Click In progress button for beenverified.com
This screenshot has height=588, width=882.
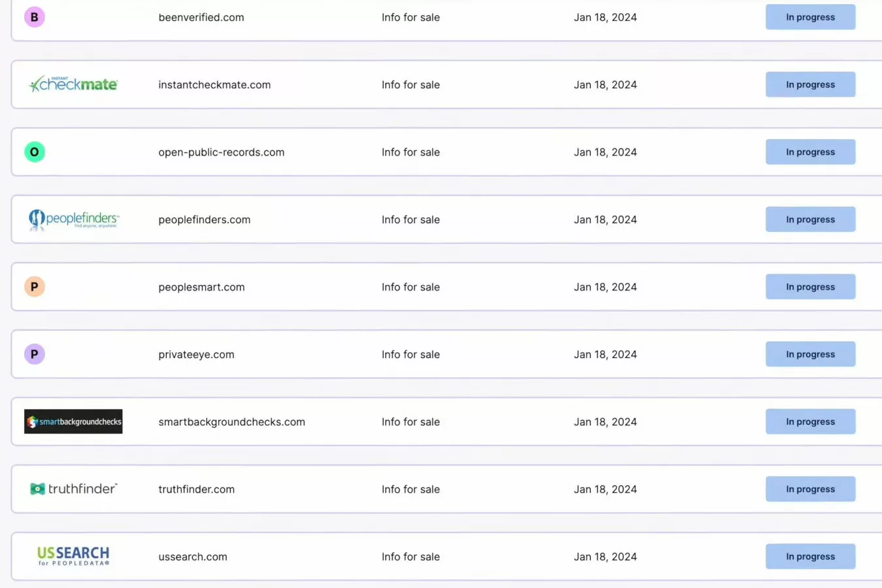click(810, 17)
